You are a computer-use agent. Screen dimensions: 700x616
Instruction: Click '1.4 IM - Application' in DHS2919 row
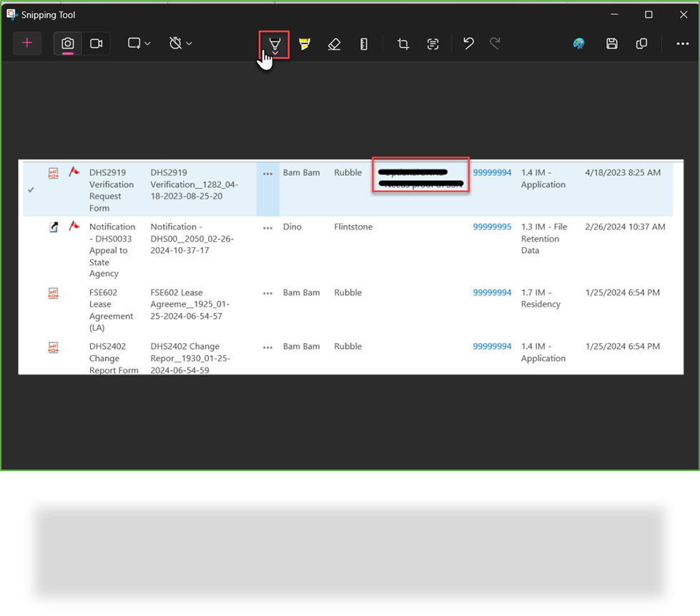tap(543, 179)
